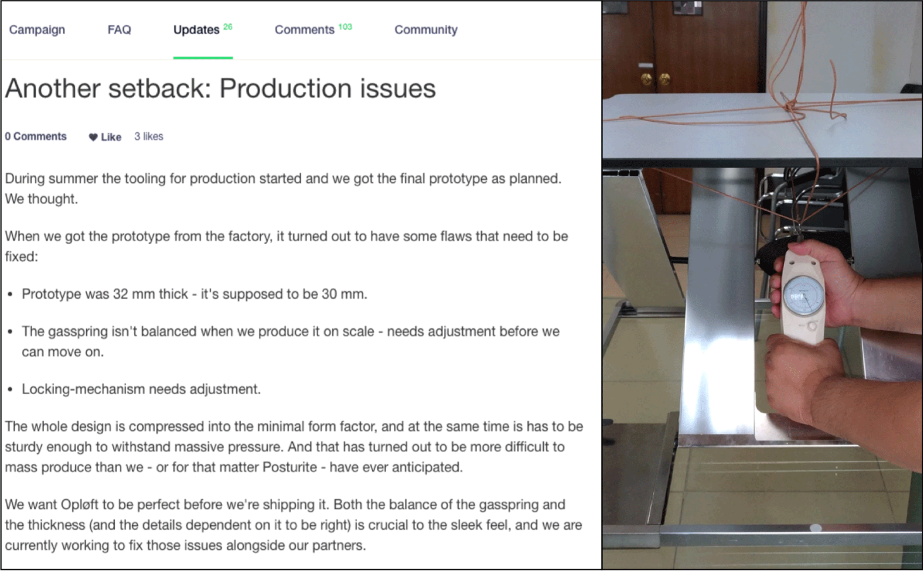View the 3 likes count

coord(149,136)
